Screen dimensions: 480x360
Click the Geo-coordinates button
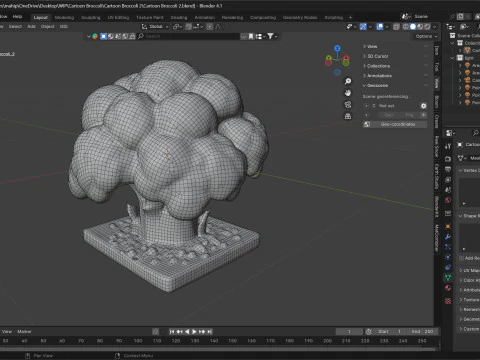click(x=395, y=124)
